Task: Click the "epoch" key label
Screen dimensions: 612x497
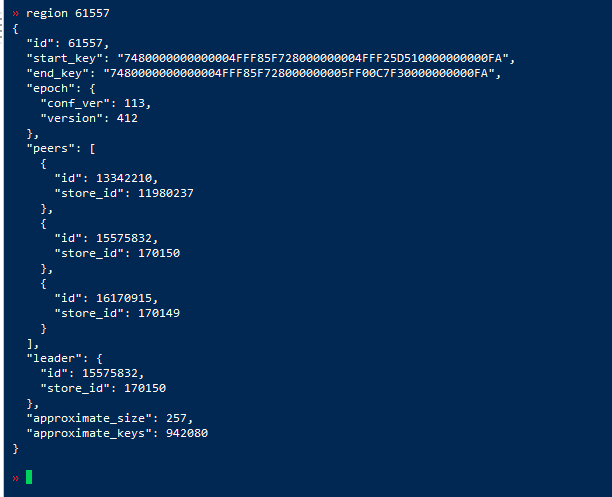Action: coord(50,88)
